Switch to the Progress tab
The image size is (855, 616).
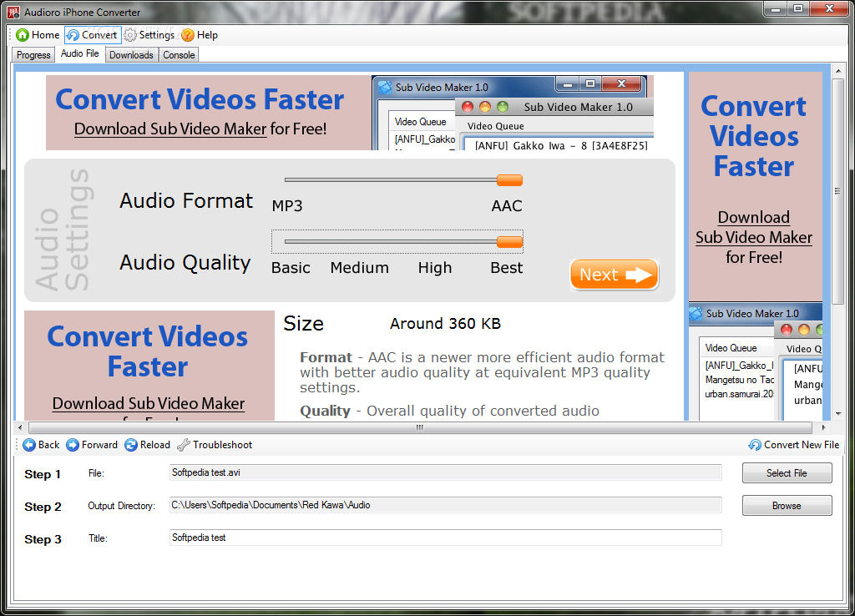tap(33, 55)
